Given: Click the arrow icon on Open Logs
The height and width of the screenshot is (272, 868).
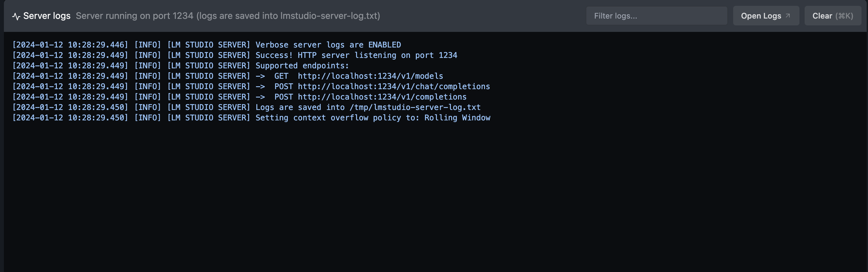Looking at the screenshot, I should (x=788, y=16).
